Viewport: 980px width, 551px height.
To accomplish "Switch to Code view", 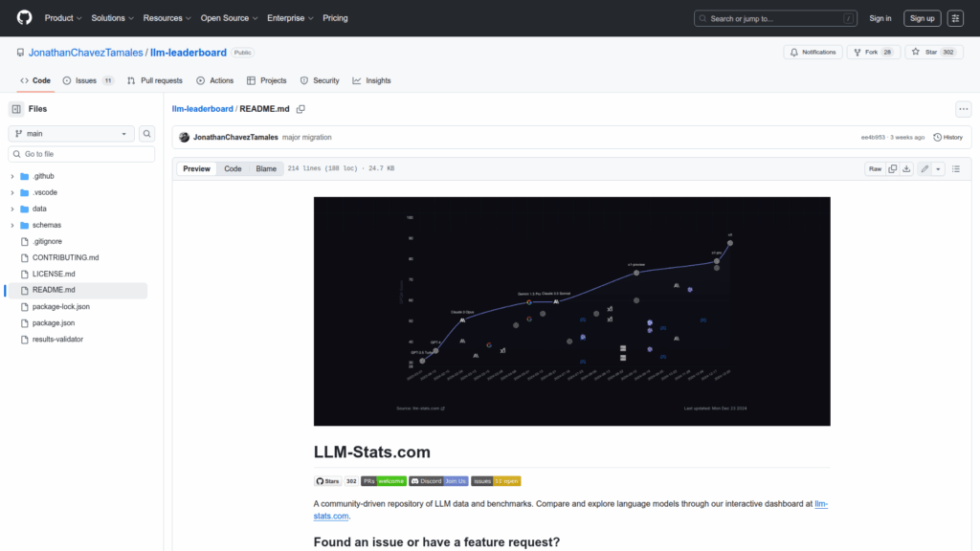I will [233, 168].
